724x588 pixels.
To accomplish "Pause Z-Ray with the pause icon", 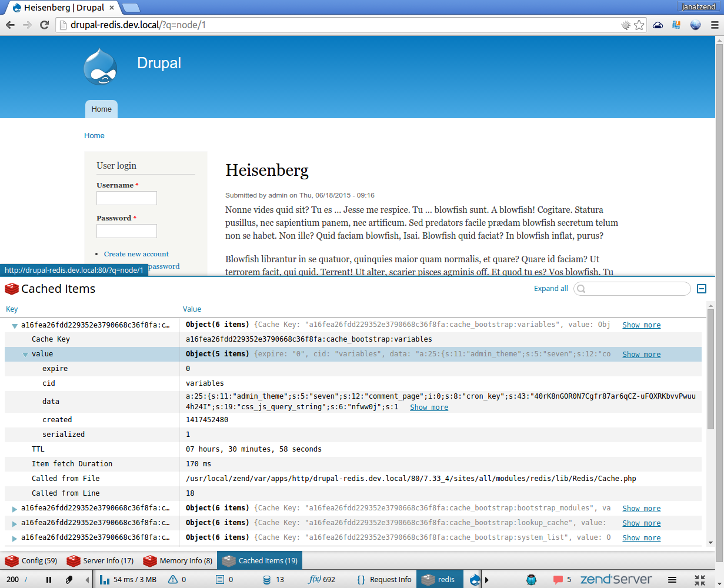I will tap(49, 580).
